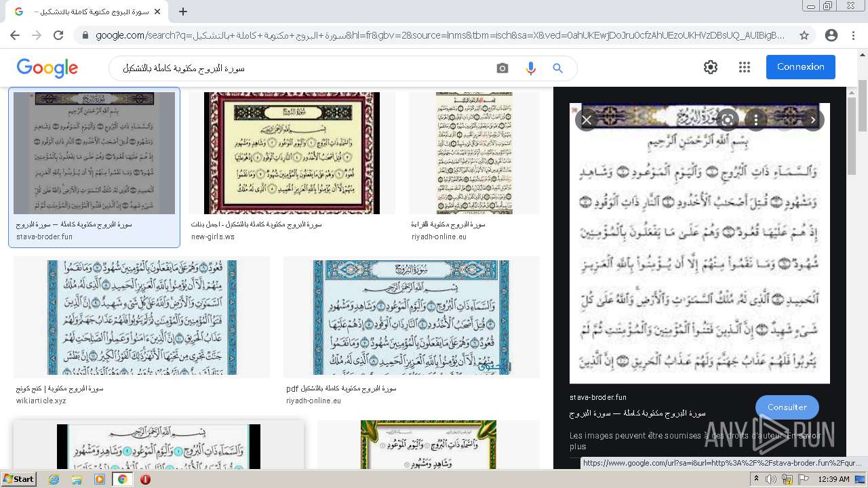Click the new-girls.ws source text
The width and height of the screenshot is (868, 488).
click(213, 237)
